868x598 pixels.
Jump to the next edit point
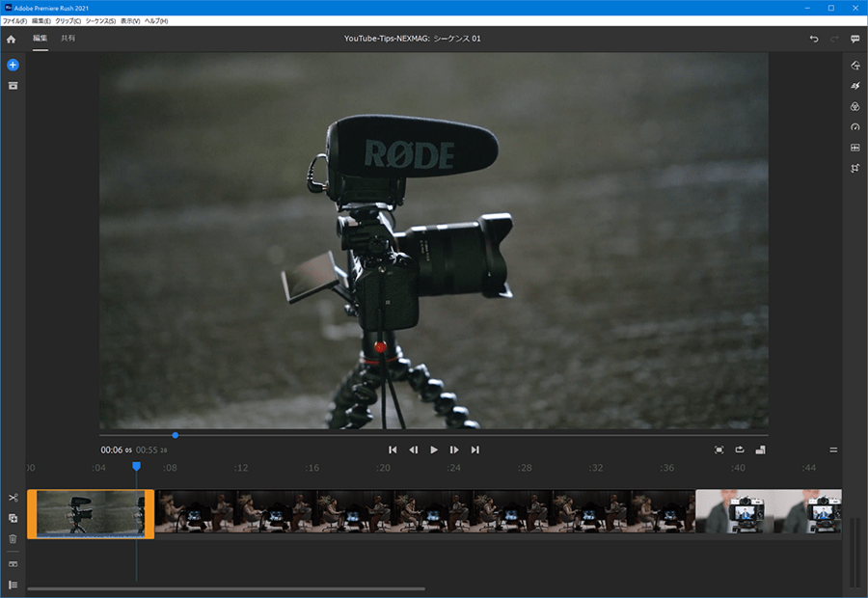475,449
